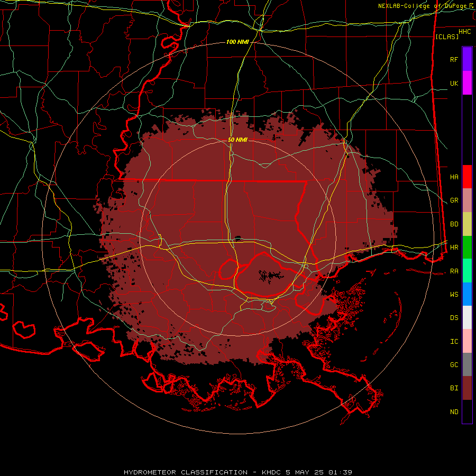This screenshot has width=476, height=476.
Task: Click the 'BD' legend label
Action: click(454, 224)
